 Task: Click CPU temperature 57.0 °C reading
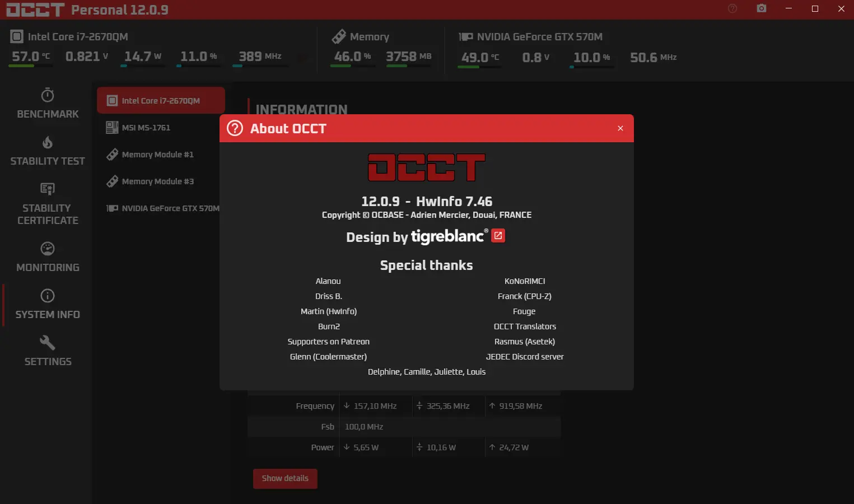31,57
